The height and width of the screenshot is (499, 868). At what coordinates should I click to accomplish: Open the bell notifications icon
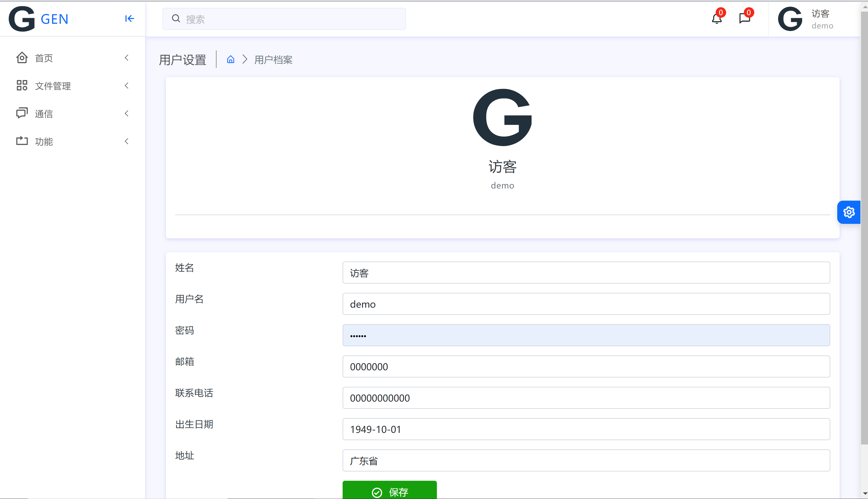coord(717,18)
